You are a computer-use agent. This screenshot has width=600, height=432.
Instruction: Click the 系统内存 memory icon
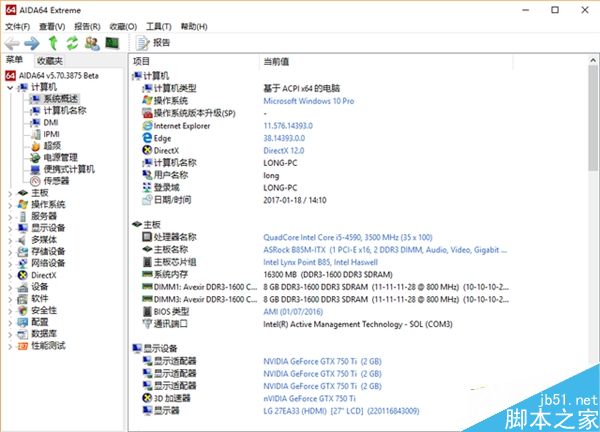(x=147, y=274)
